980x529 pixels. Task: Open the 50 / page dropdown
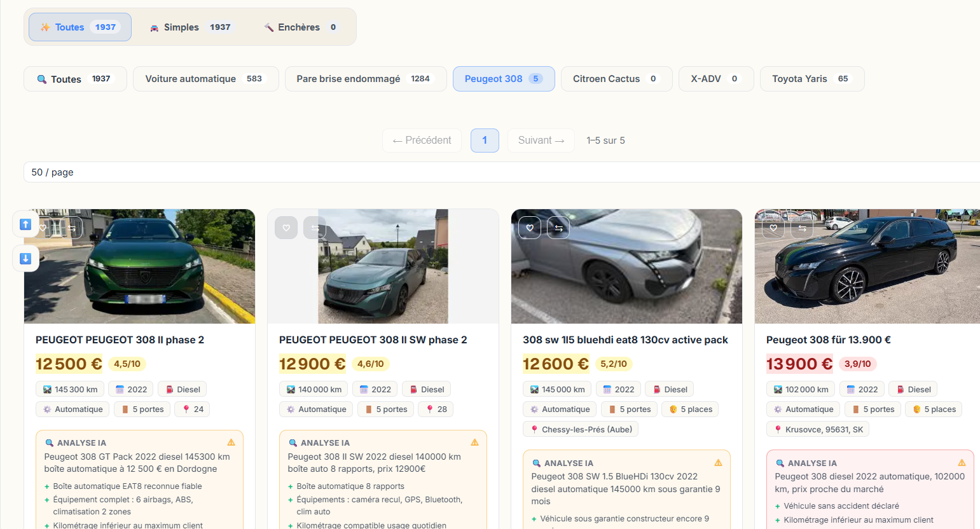click(x=502, y=172)
